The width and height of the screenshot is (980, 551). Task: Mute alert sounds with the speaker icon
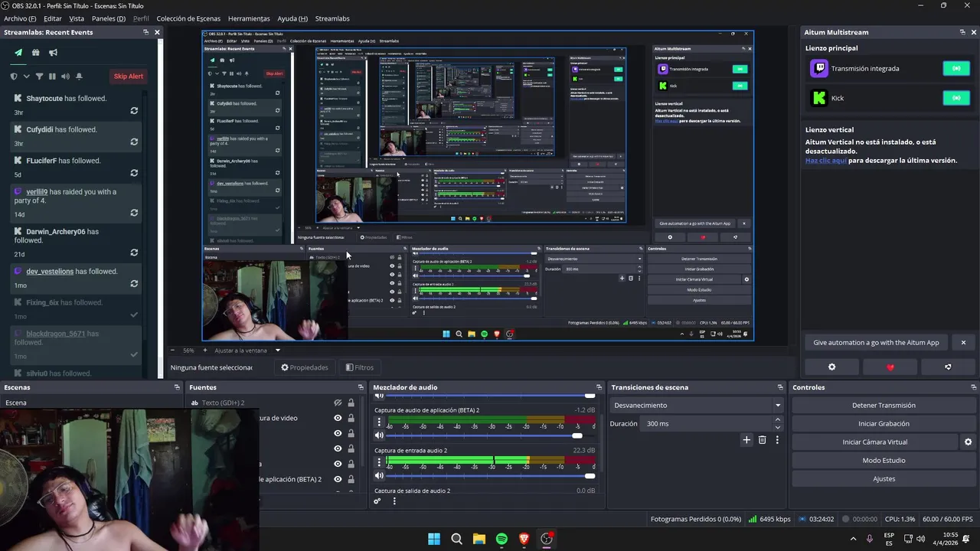pyautogui.click(x=65, y=77)
